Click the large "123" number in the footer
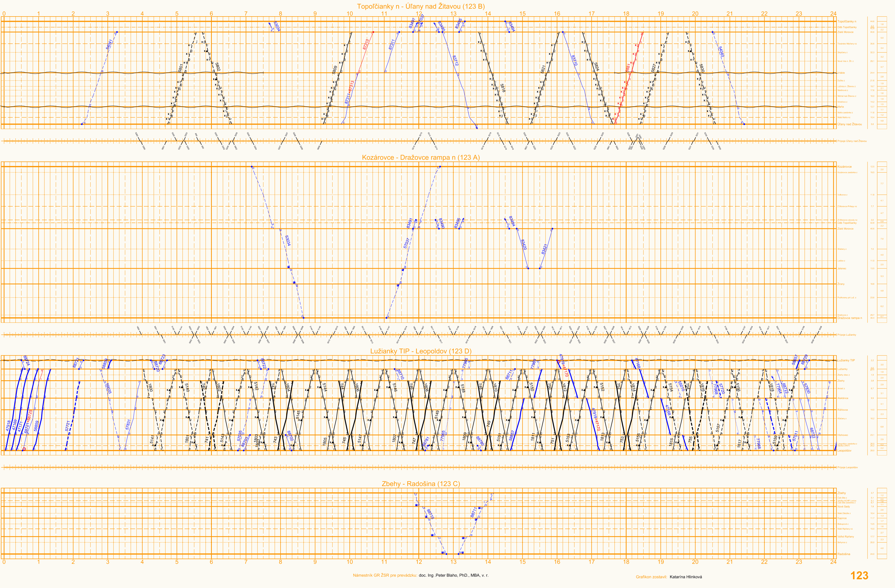Image resolution: width=895 pixels, height=588 pixels. (x=859, y=576)
